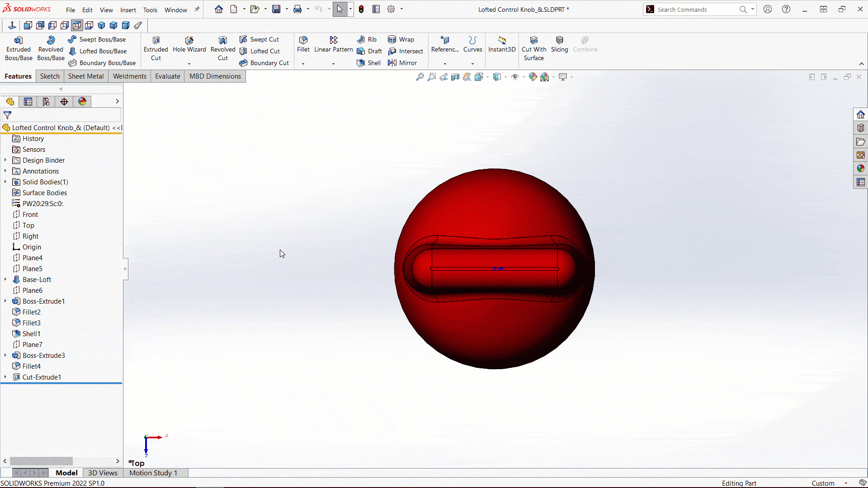
Task: Click the Extruded Boss/Base tool
Action: pyautogui.click(x=19, y=48)
